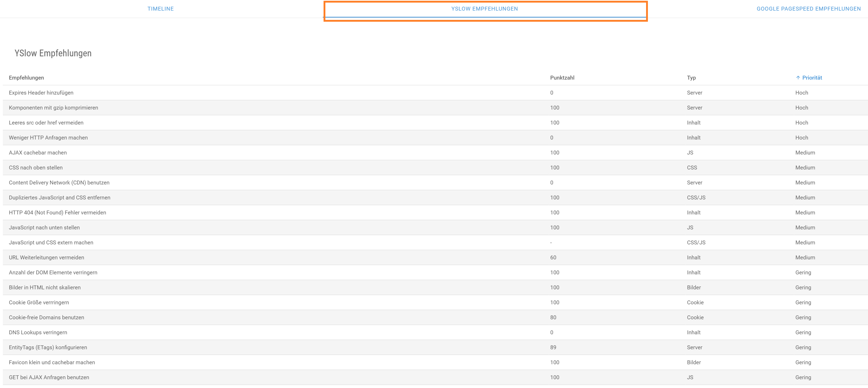Click type 'CSS' in CSS nach oben row
Screen dimensions: 868x388
692,168
